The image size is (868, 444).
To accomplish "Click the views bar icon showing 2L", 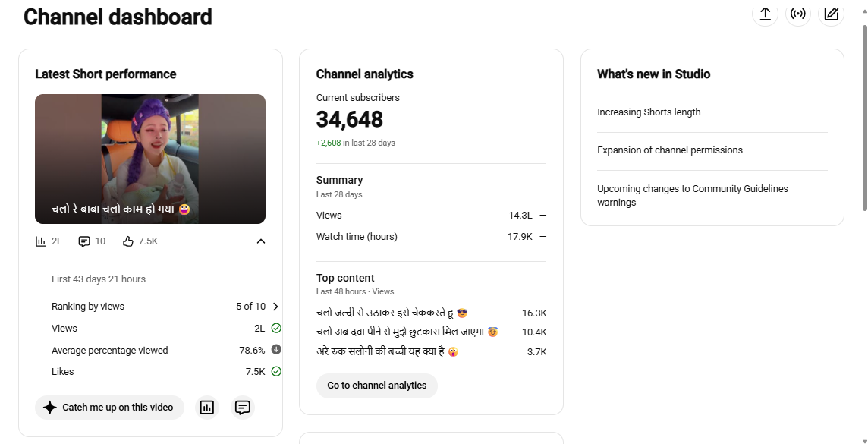I will tap(41, 241).
